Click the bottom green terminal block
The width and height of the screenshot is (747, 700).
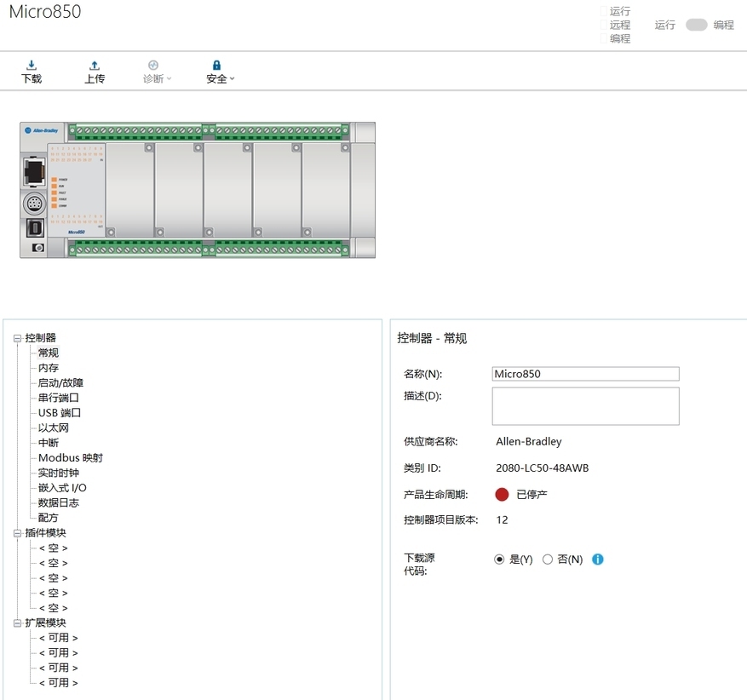point(209,249)
